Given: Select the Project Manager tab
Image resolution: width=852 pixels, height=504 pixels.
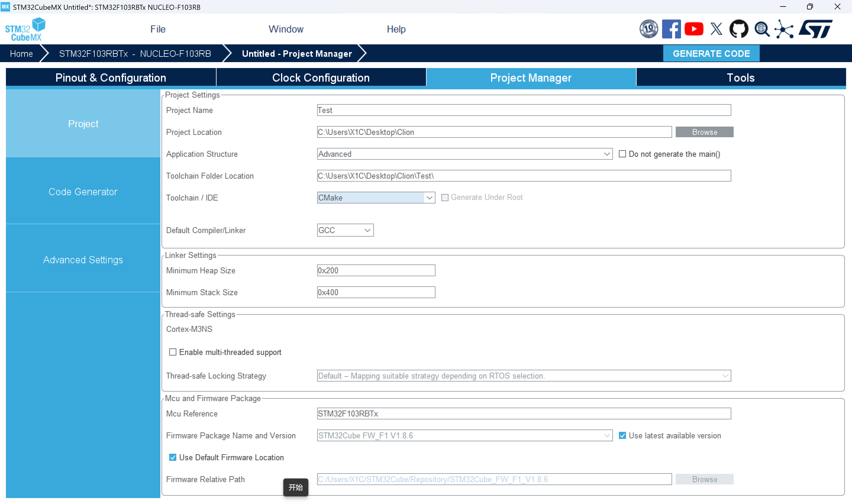Looking at the screenshot, I should [x=531, y=77].
